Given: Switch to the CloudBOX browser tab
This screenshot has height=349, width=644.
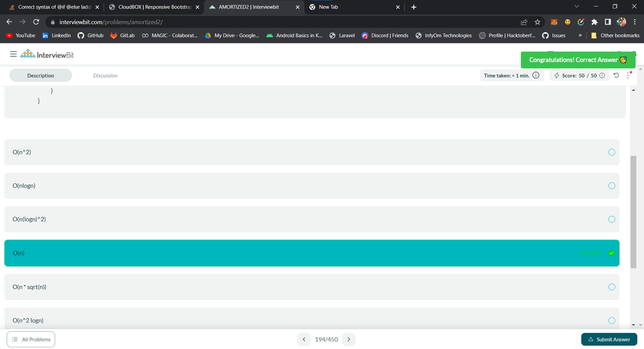Looking at the screenshot, I should [x=154, y=7].
